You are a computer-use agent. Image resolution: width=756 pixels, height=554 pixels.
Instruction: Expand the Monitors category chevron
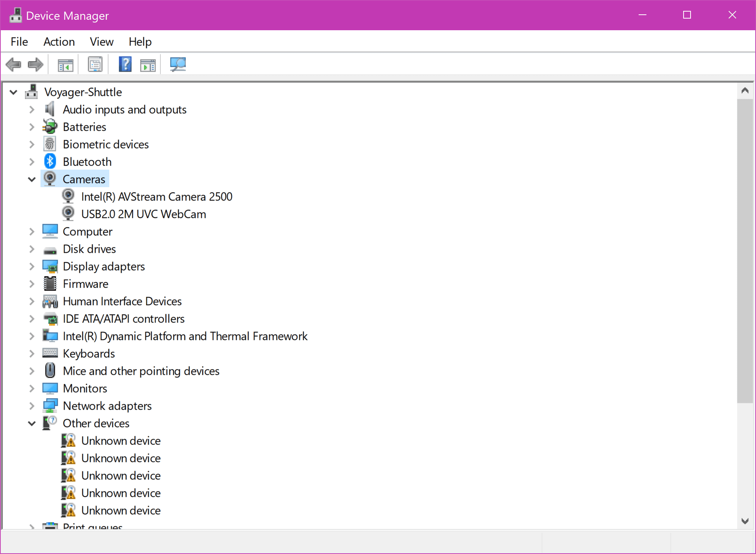click(x=32, y=389)
